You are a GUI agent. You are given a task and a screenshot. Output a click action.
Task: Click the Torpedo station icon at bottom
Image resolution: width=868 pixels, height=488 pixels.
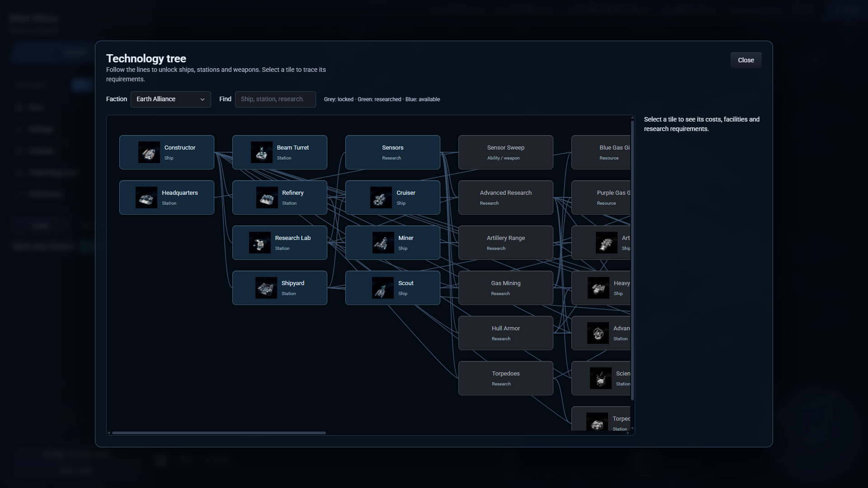tap(597, 422)
